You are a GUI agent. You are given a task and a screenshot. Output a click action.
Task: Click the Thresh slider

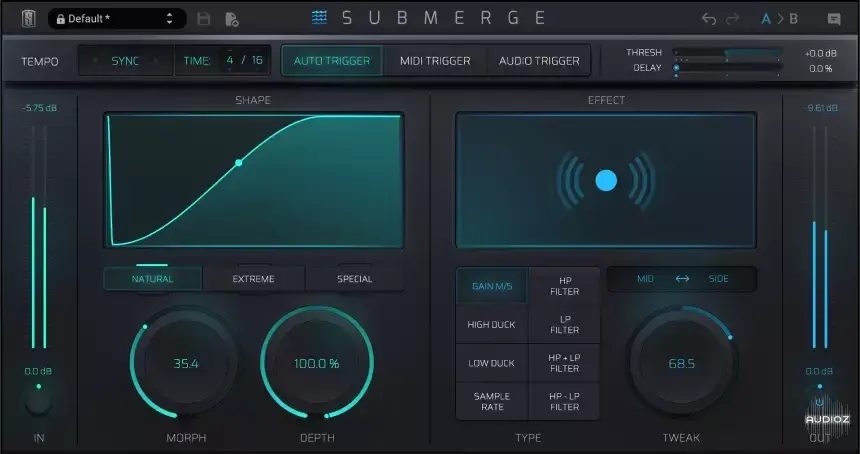point(726,52)
